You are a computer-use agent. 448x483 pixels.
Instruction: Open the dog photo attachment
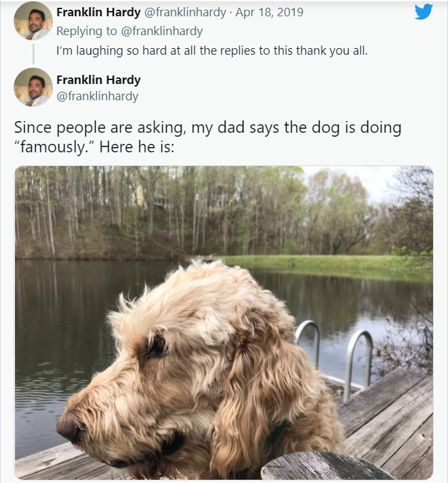click(223, 322)
